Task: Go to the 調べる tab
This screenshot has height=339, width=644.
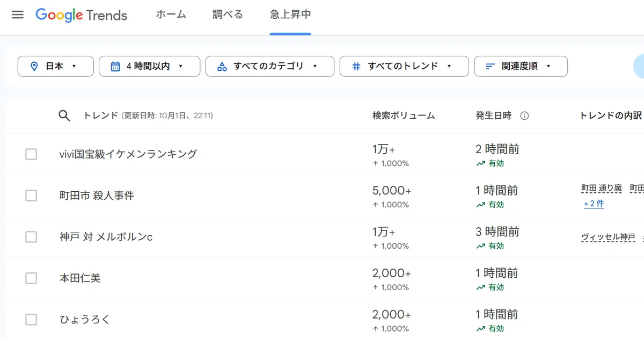Action: coord(228,15)
